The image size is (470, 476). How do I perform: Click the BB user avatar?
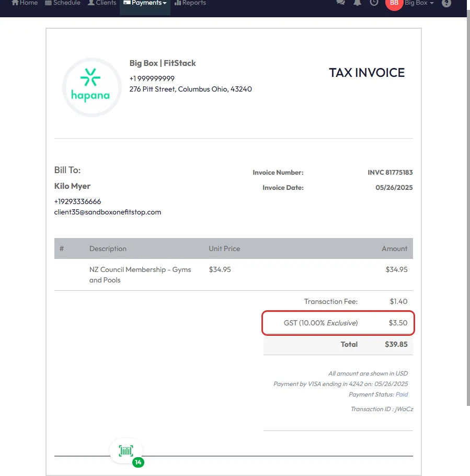click(x=394, y=3)
